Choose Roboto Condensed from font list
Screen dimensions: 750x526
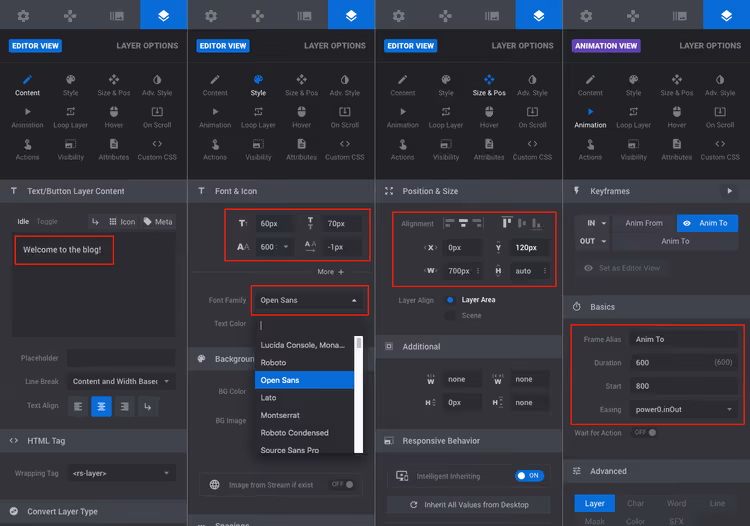tap(304, 433)
